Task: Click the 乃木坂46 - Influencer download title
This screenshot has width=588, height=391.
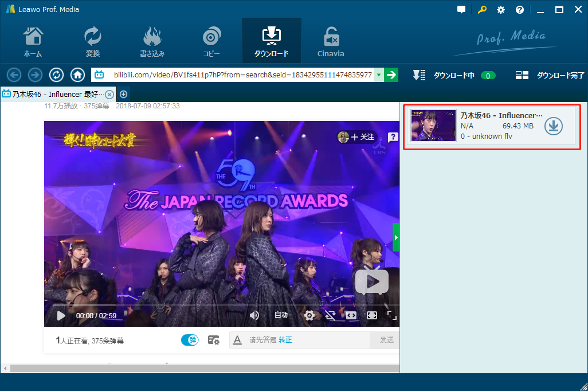Action: (501, 116)
